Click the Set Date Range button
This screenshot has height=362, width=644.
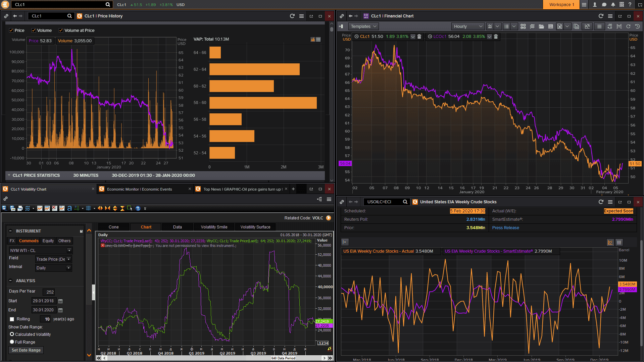pos(26,350)
